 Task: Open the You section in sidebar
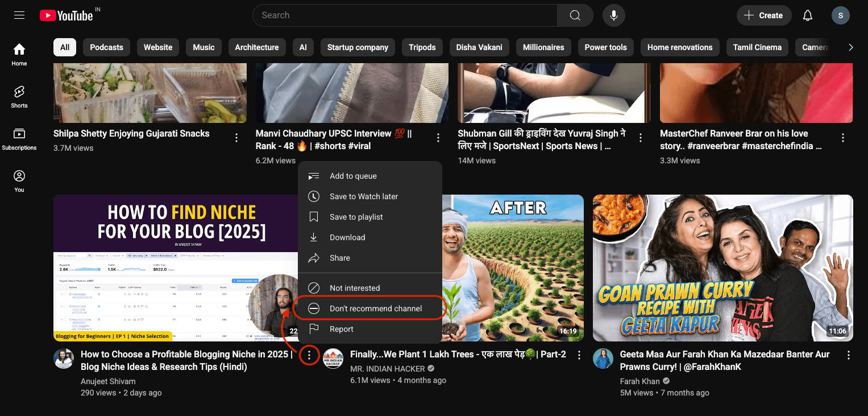(x=19, y=181)
